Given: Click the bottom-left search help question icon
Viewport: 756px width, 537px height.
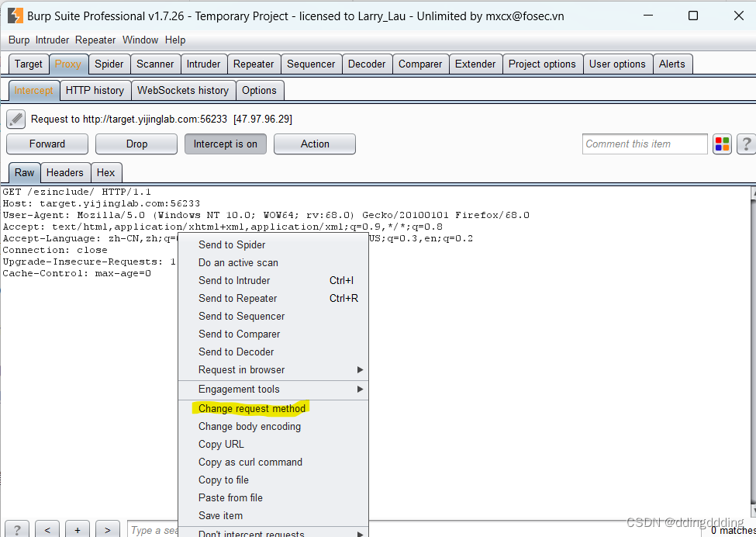Looking at the screenshot, I should pyautogui.click(x=17, y=529).
